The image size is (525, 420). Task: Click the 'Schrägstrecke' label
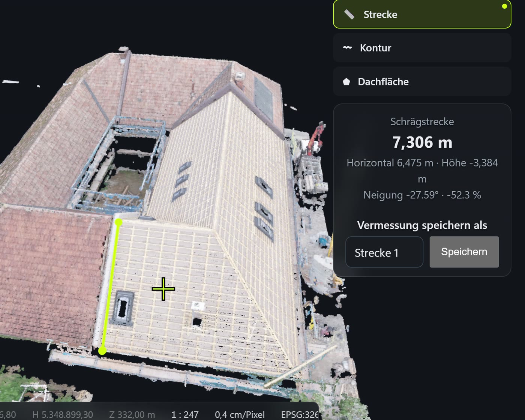pyautogui.click(x=422, y=121)
